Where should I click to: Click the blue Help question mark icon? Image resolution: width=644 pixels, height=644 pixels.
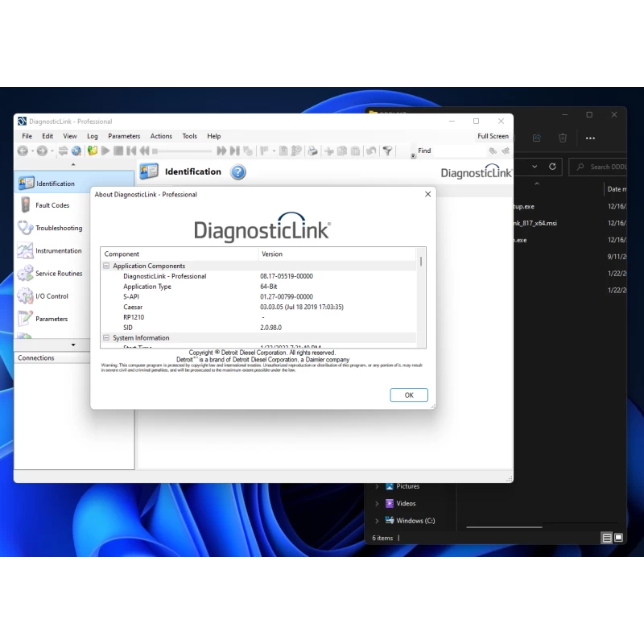pos(237,171)
